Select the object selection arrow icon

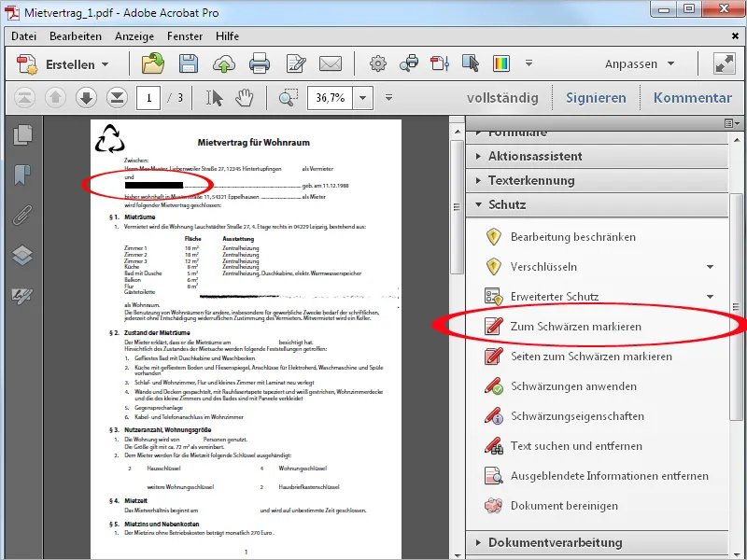tap(471, 63)
